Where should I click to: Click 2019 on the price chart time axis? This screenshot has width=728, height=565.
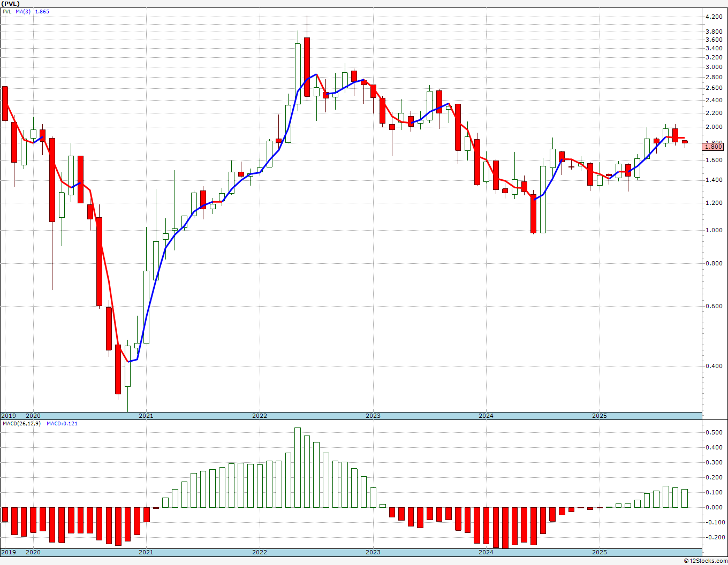pyautogui.click(x=8, y=416)
